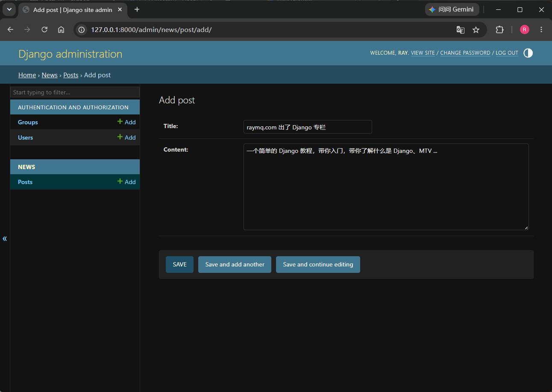Click the back navigation arrow
Viewport: 552px width, 392px height.
pos(11,29)
